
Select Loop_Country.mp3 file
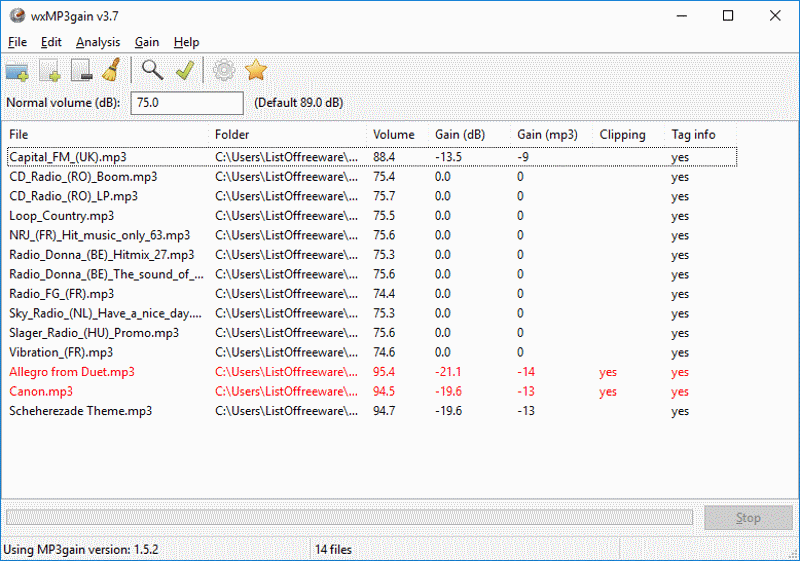coord(62,216)
